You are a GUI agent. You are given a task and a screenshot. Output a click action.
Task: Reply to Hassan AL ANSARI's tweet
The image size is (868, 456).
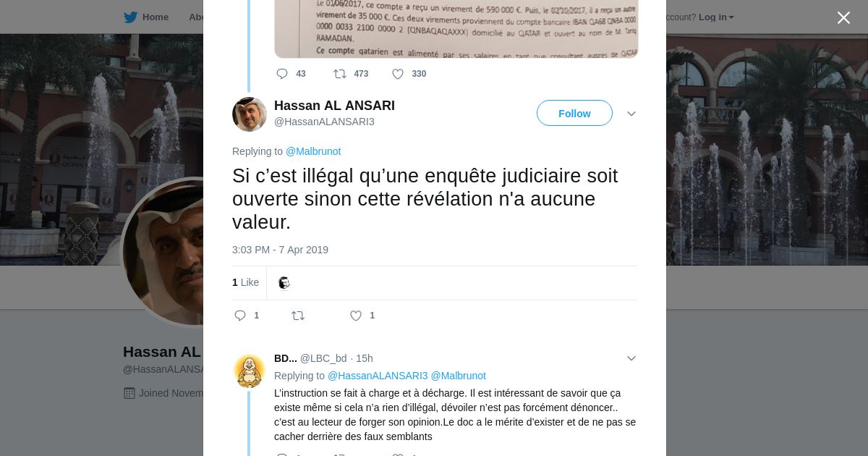241,316
